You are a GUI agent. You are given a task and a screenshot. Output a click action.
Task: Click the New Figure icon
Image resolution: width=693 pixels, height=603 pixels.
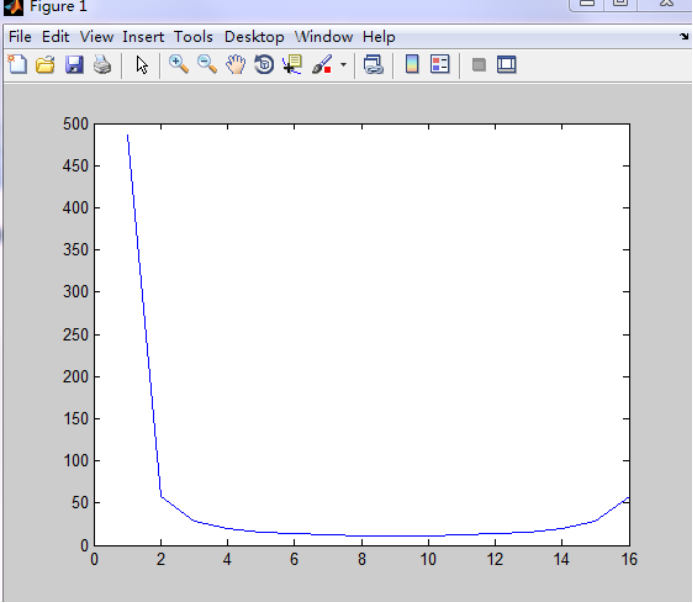coord(17,65)
